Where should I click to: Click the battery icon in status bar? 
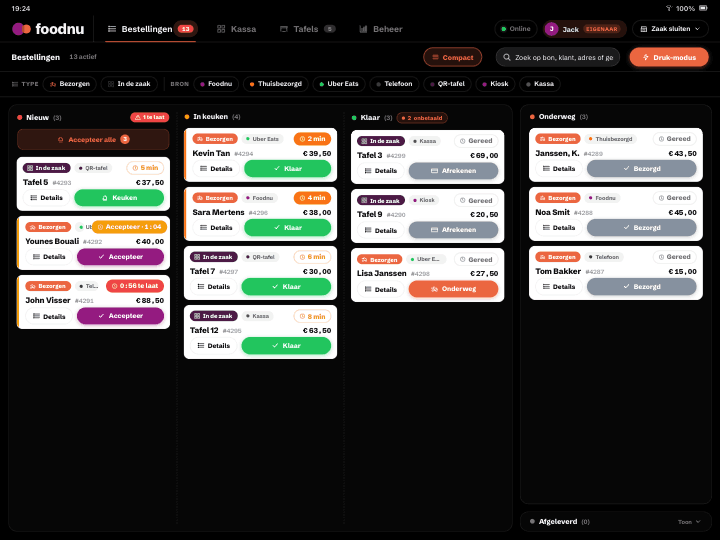pyautogui.click(x=703, y=8)
